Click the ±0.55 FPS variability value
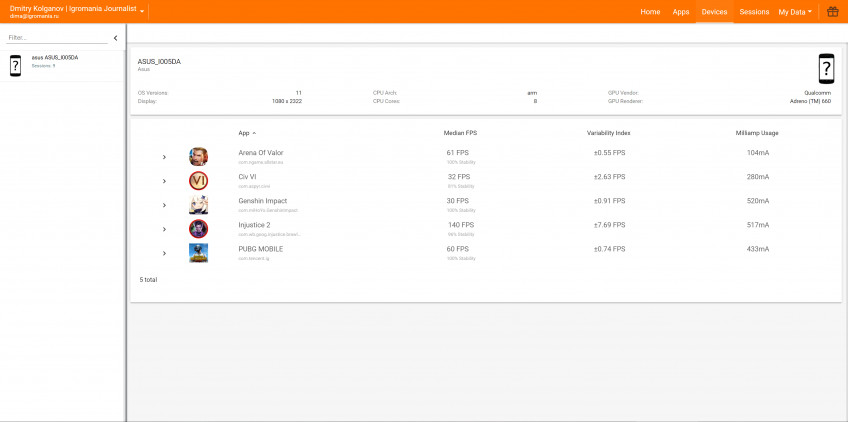The height and width of the screenshot is (422, 848). point(609,153)
